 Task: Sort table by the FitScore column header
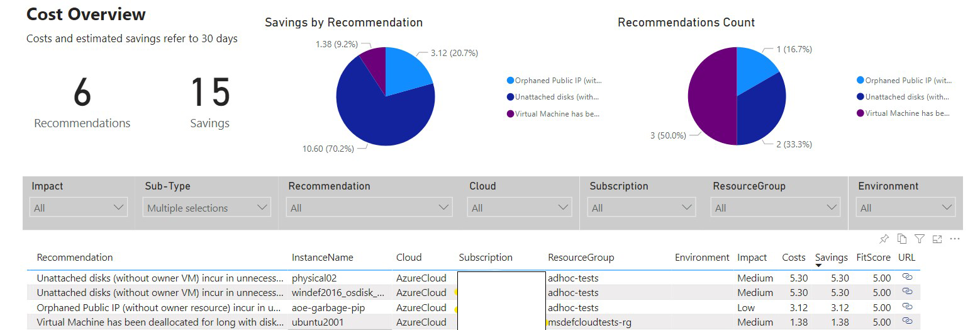[x=873, y=258]
